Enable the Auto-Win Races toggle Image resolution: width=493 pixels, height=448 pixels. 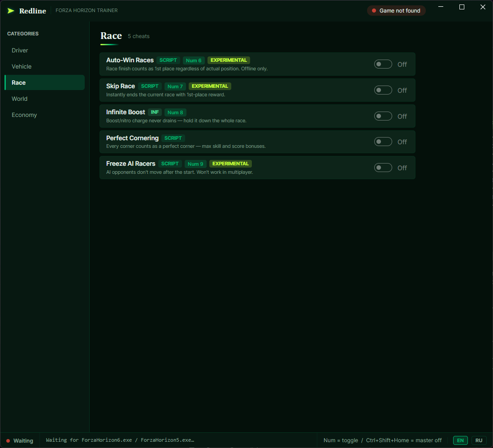[x=383, y=64]
